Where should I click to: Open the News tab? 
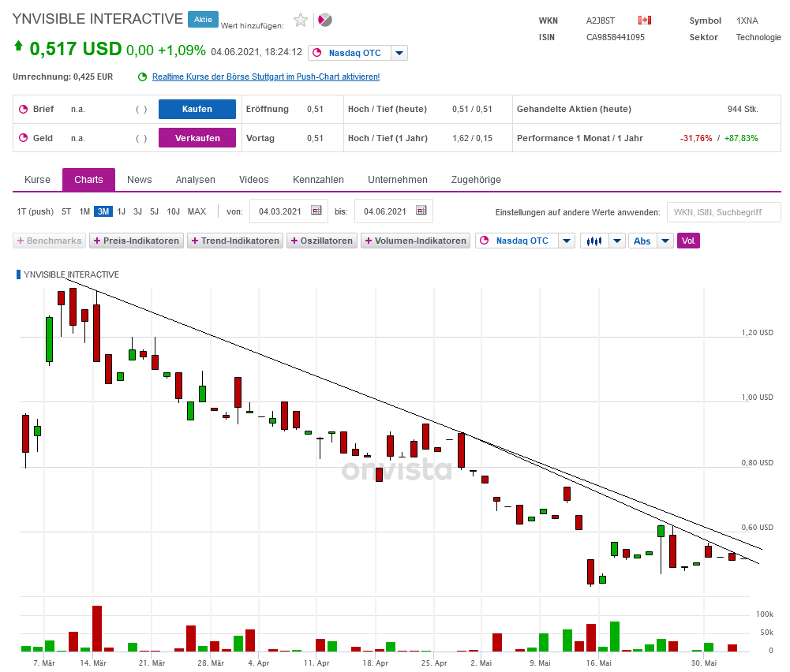click(x=140, y=180)
